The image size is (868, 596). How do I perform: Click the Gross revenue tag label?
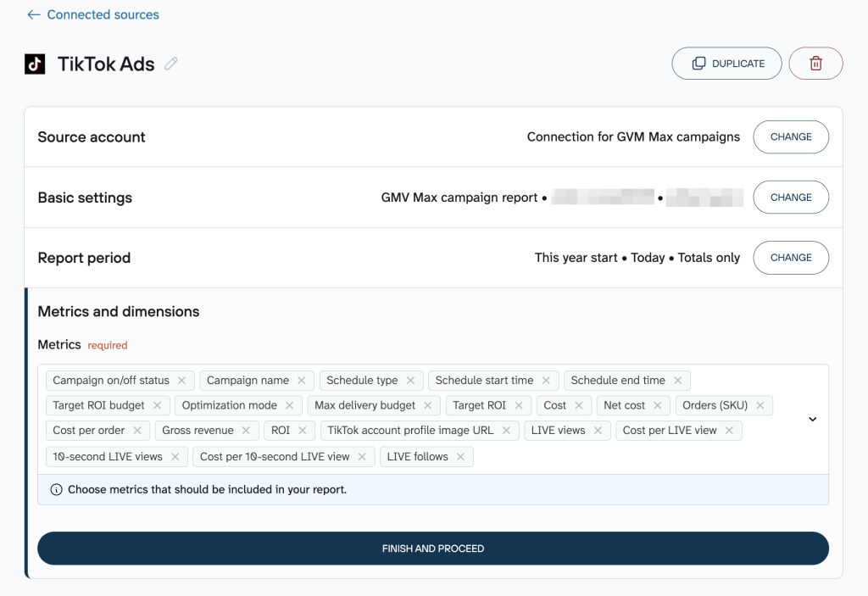[x=198, y=431]
